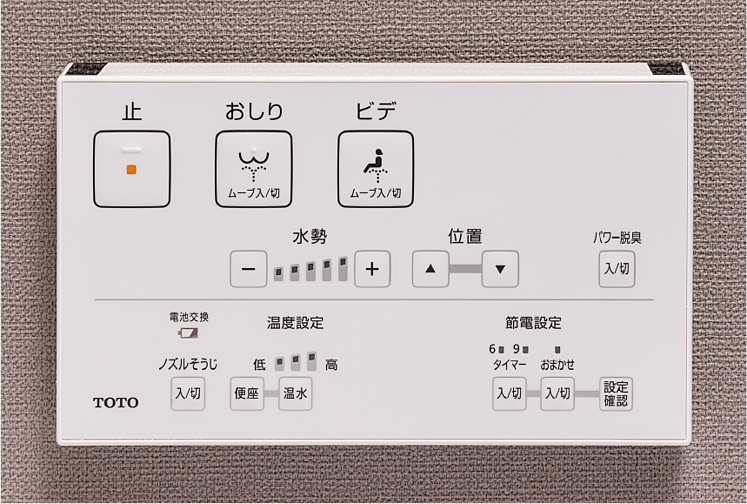Move nozzle 位置 back with down arrow

coord(500,269)
